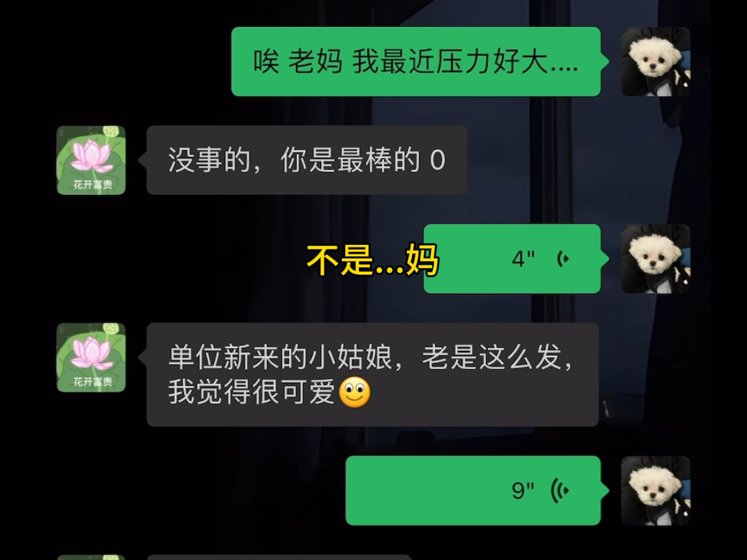The width and height of the screenshot is (747, 560).
Task: Tap partially visible lotus avatar at bottom edge
Action: tap(91, 557)
